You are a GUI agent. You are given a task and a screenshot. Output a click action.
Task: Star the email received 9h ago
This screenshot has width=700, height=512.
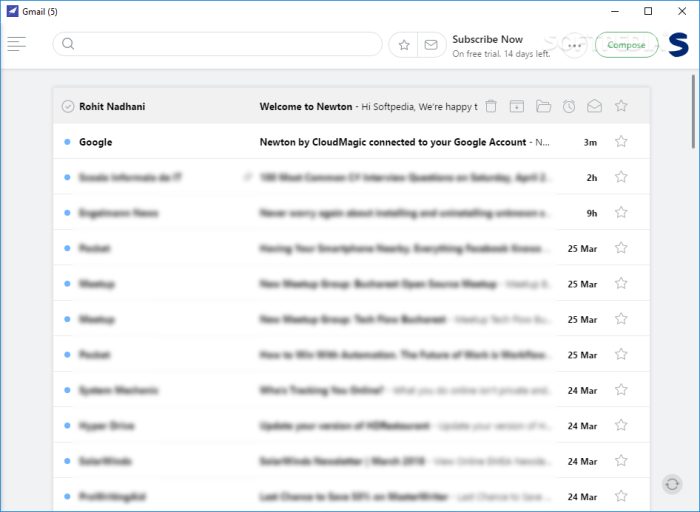(x=621, y=212)
